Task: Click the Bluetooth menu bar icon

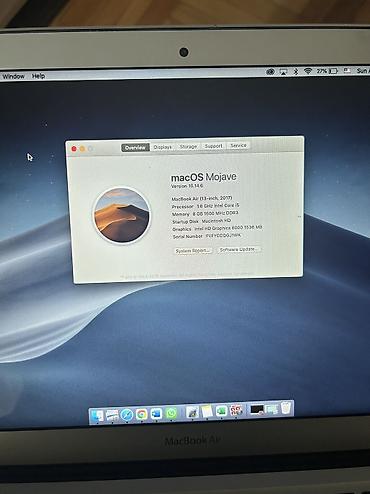Action: click(x=295, y=71)
